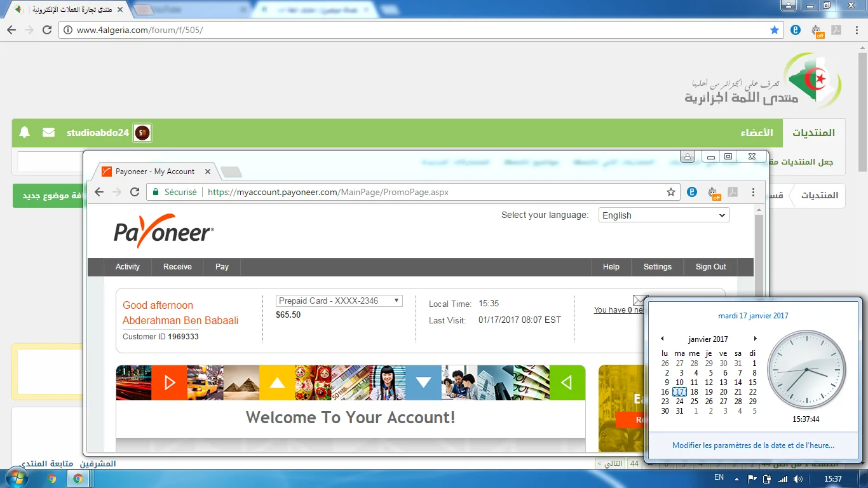Reload the Payoneer page
This screenshot has width=868, height=488.
[x=135, y=192]
